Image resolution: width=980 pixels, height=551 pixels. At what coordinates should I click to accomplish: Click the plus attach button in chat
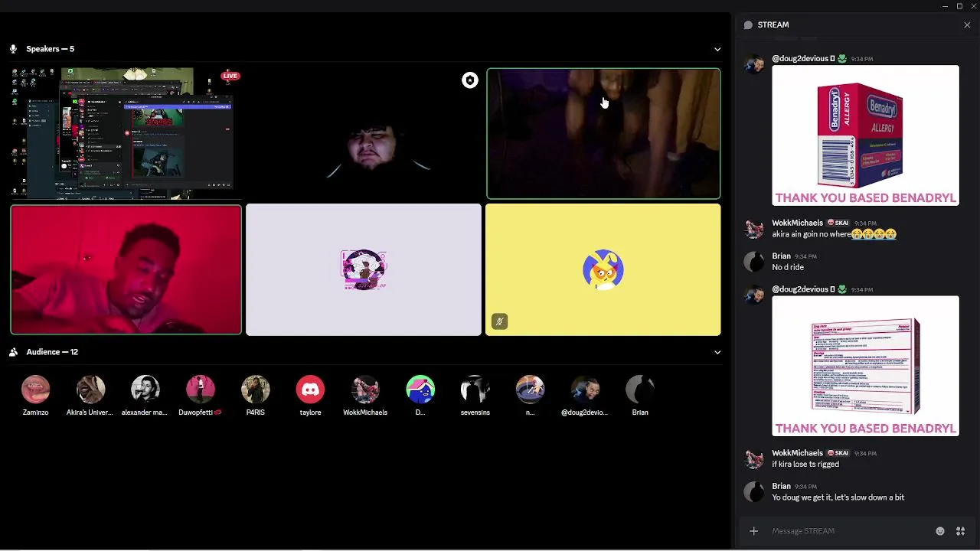(753, 531)
